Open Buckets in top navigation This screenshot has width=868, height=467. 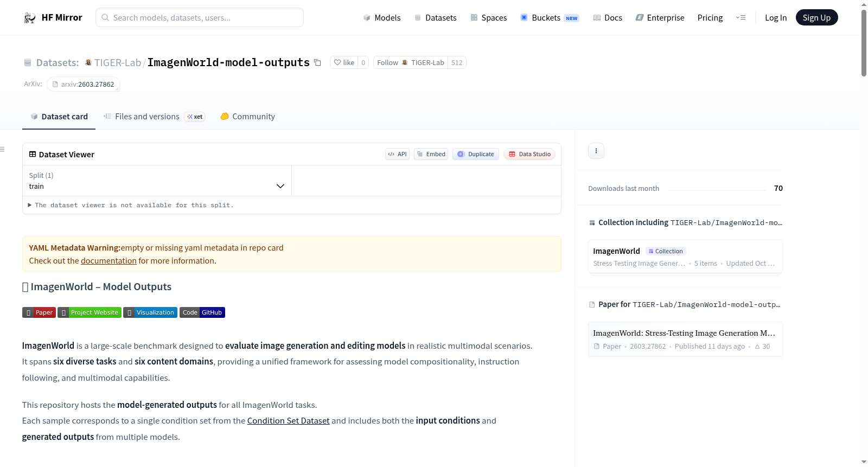tap(550, 18)
